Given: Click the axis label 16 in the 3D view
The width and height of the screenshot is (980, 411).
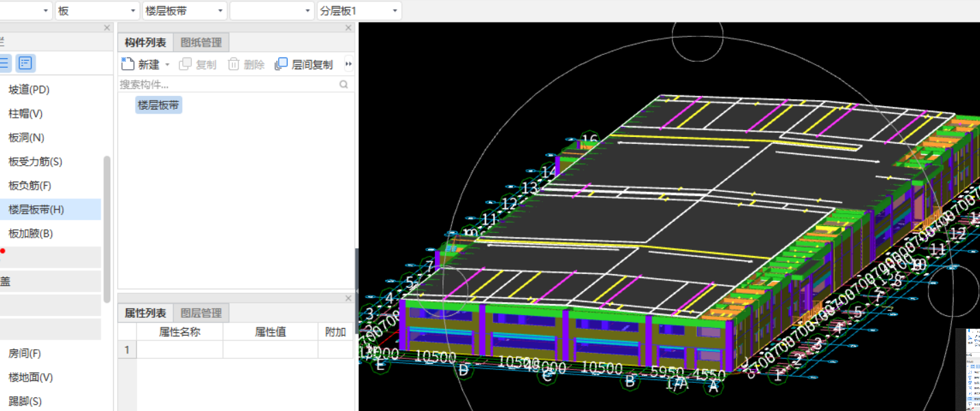Looking at the screenshot, I should 589,140.
